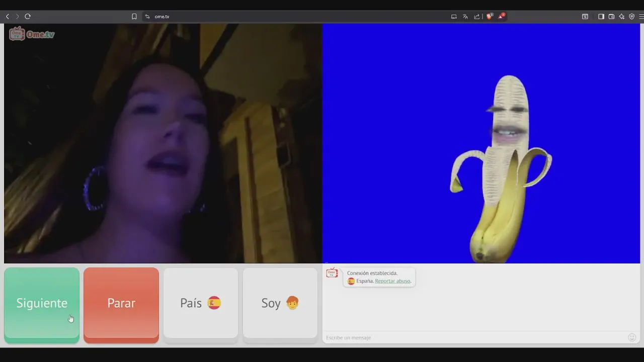Click the Ome.tv logo

click(x=32, y=34)
